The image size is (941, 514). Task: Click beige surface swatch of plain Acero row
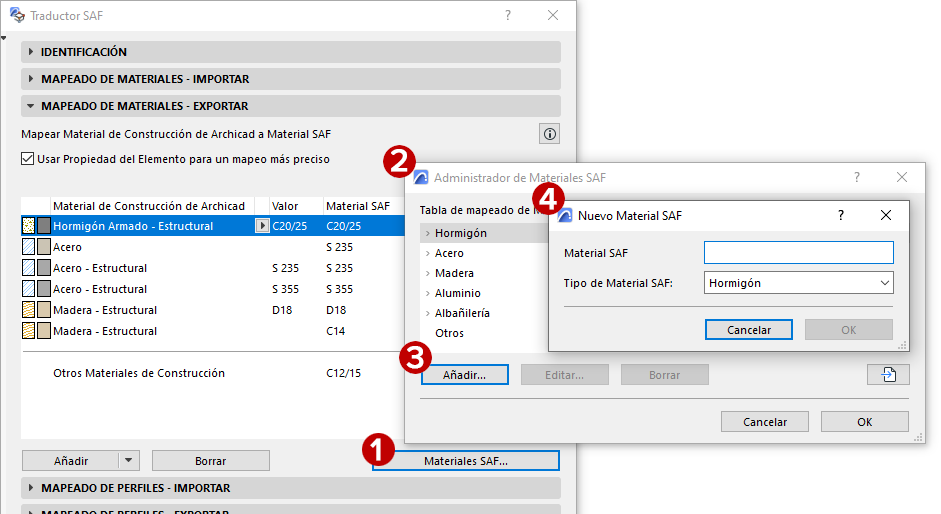44,247
